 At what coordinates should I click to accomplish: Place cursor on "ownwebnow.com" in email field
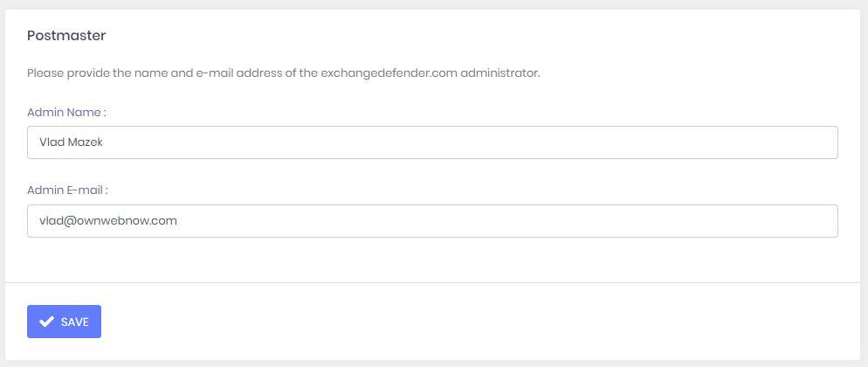136,221
